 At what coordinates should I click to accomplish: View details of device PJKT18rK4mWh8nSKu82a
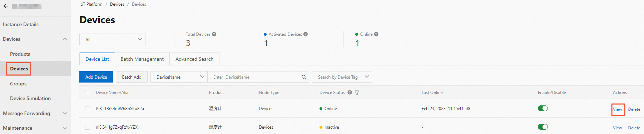tap(618, 109)
